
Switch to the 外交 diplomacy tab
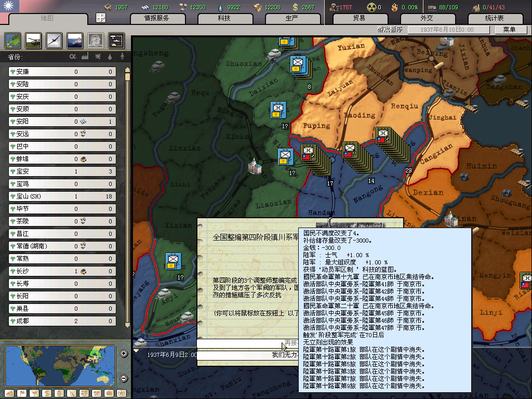coord(427,18)
